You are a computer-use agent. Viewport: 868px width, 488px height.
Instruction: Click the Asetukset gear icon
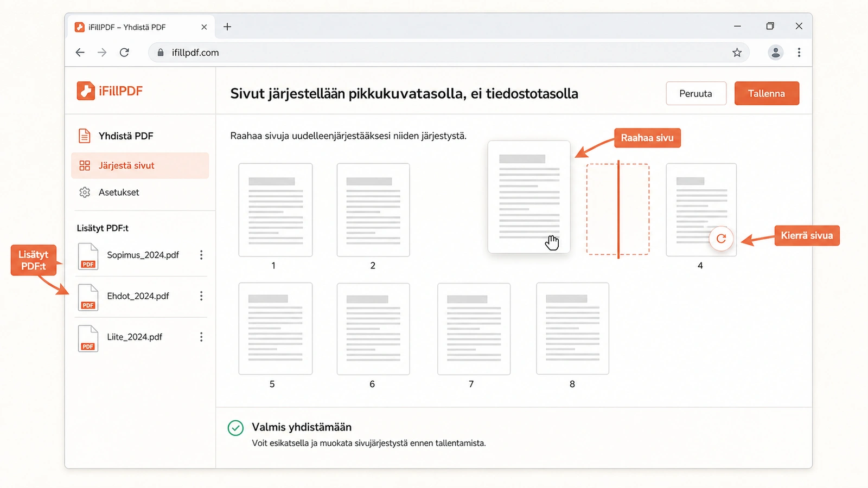point(85,192)
